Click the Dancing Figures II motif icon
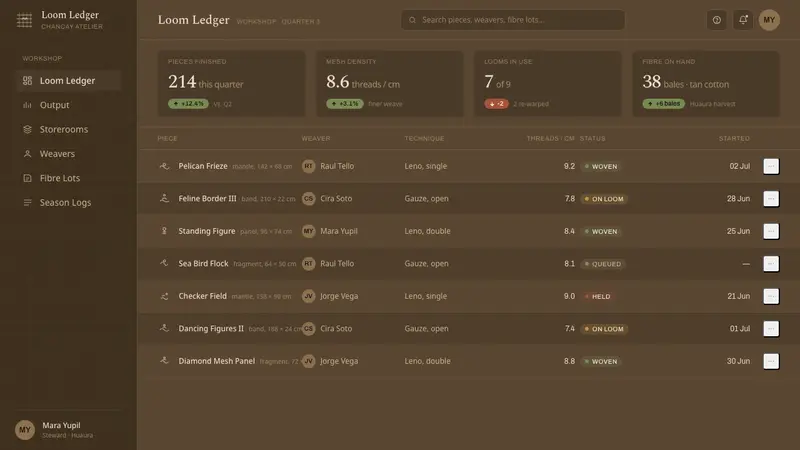 pos(164,328)
